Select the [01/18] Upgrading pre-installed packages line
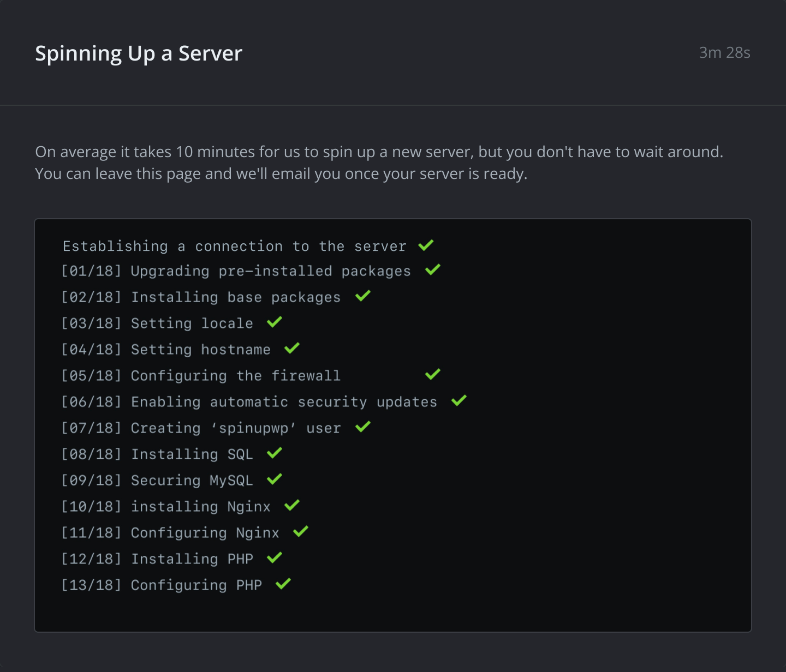The width and height of the screenshot is (786, 672). click(236, 271)
